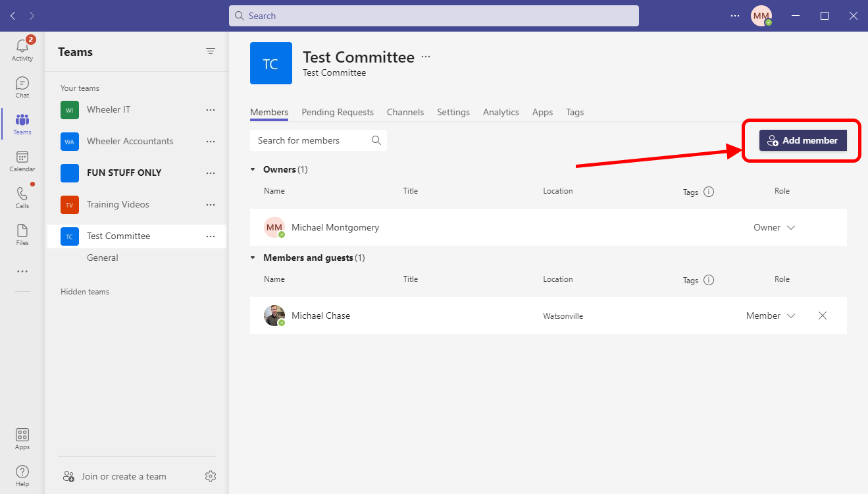Viewport: 868px width, 494px height.
Task: Open more options for Wheeler Accountants
Action: pos(211,141)
